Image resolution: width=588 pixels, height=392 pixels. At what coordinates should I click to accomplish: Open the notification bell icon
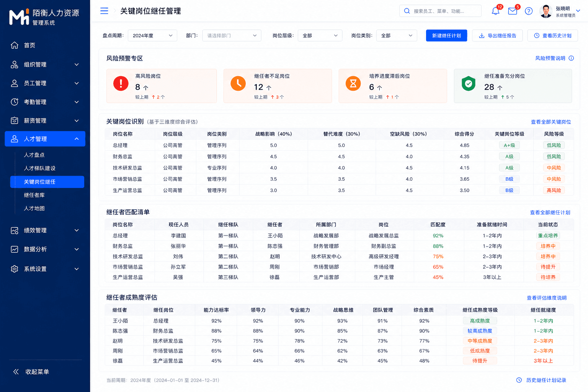[495, 11]
